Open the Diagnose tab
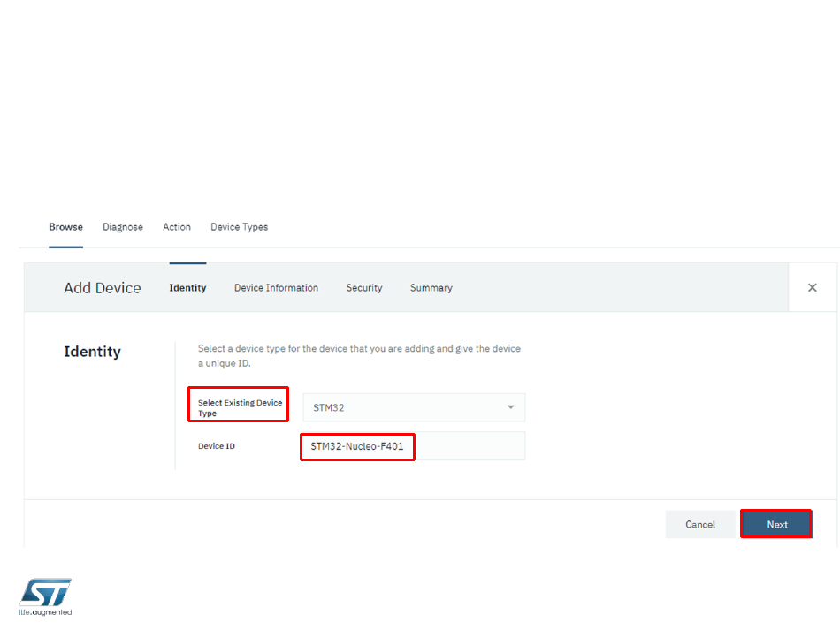The height and width of the screenshot is (630, 840). click(x=123, y=227)
